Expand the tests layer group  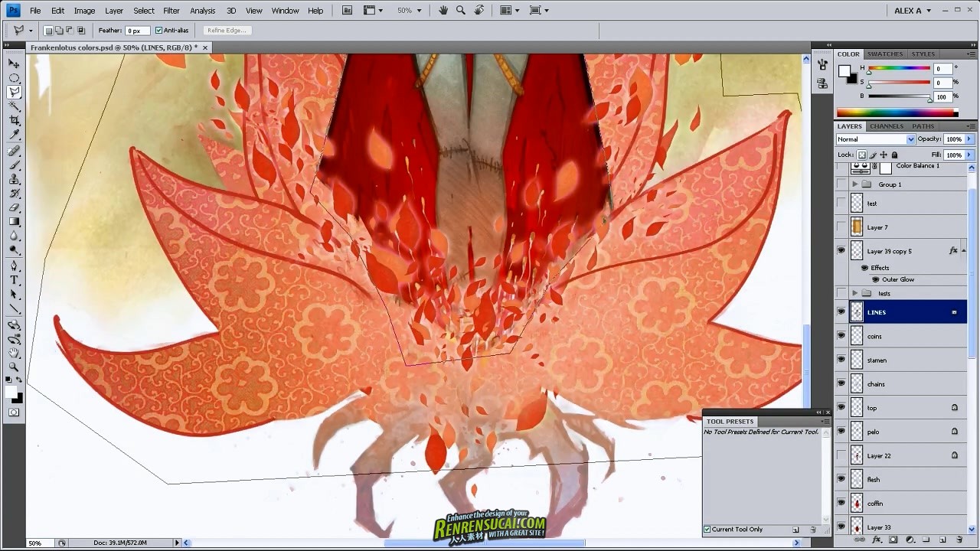[x=854, y=293]
